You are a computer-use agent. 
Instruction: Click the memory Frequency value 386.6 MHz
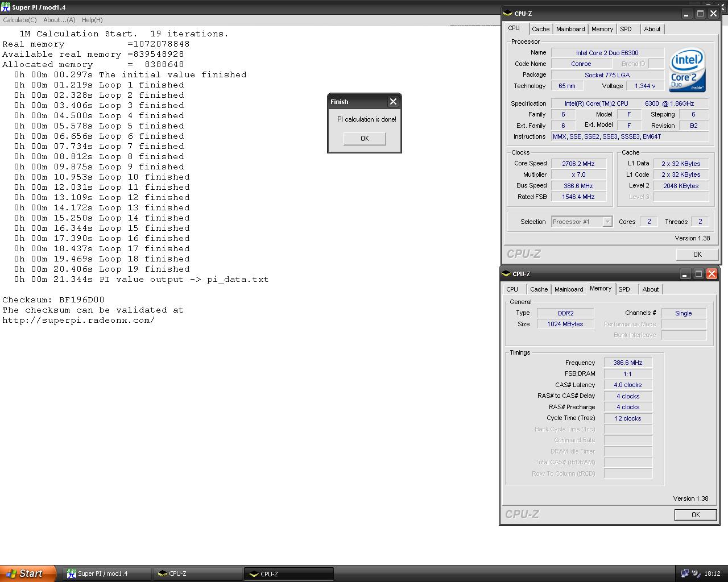point(628,363)
